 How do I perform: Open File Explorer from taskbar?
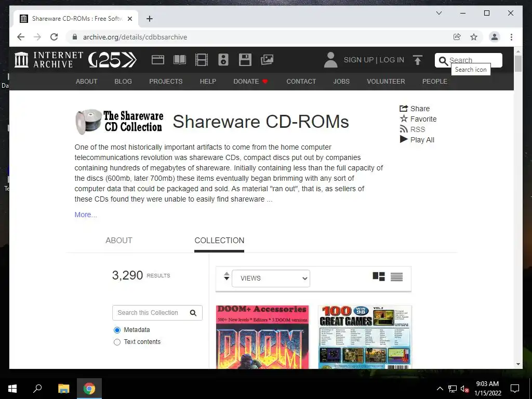pyautogui.click(x=63, y=389)
